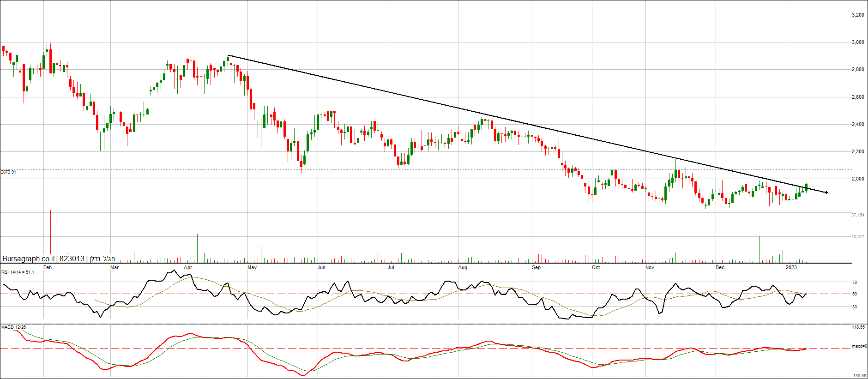This screenshot has height=379, width=868.
Task: Click the May month label on time axis
Action: pos(252,267)
